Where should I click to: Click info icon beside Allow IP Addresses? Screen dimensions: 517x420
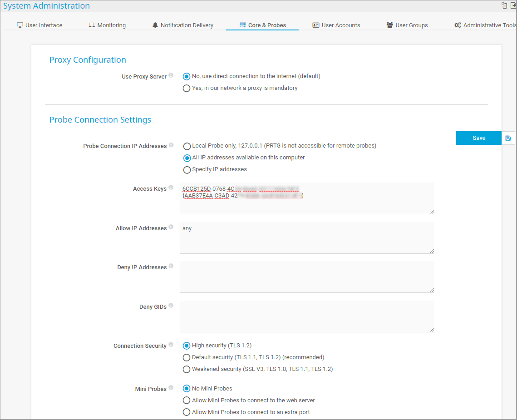point(171,227)
